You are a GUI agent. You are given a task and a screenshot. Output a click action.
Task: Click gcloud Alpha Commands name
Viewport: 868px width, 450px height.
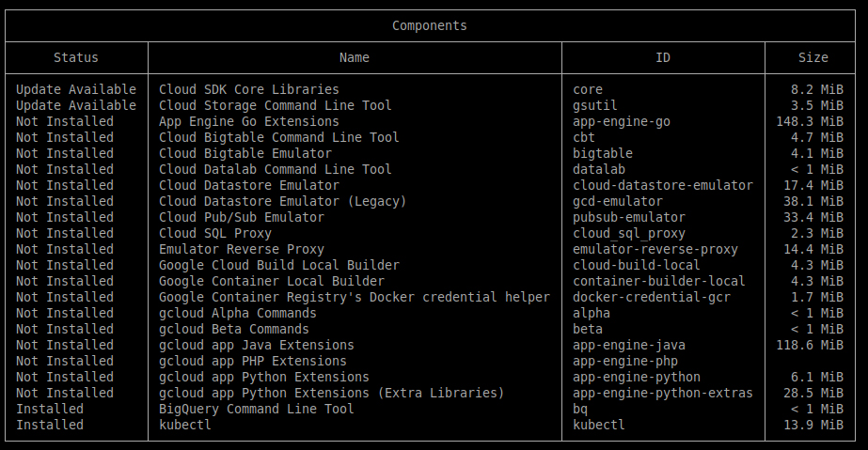(x=237, y=313)
